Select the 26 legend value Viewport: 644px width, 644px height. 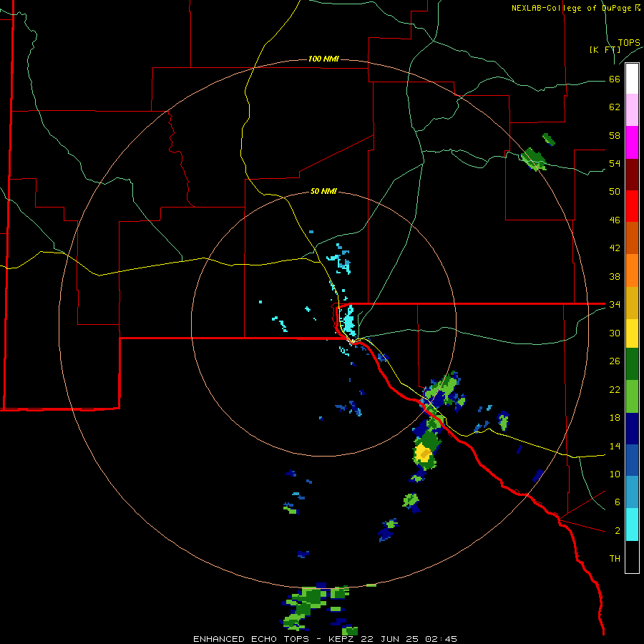tap(615, 361)
